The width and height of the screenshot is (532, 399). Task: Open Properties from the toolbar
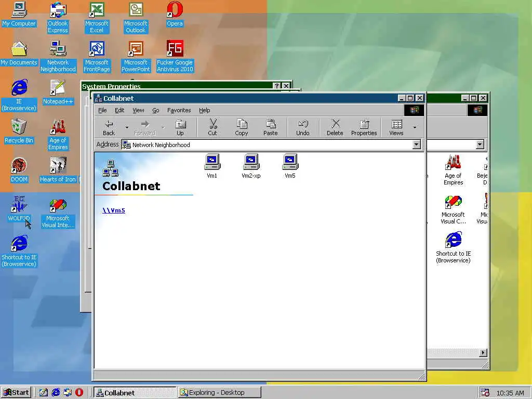point(364,128)
